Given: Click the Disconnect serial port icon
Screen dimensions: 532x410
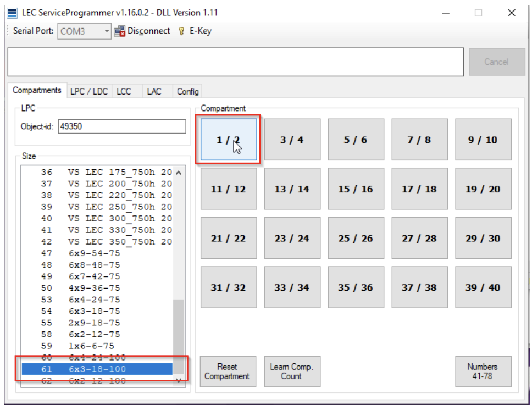Looking at the screenshot, I should pyautogui.click(x=119, y=31).
